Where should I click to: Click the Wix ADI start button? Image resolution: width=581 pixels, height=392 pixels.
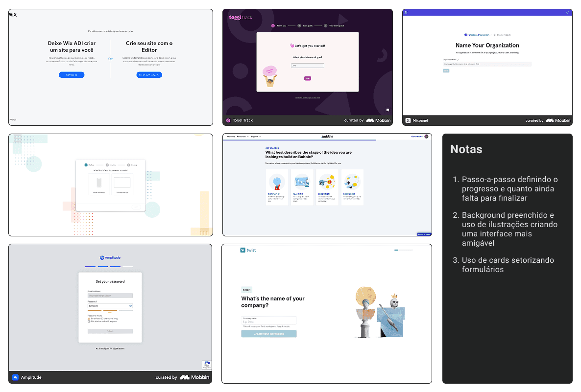point(72,75)
